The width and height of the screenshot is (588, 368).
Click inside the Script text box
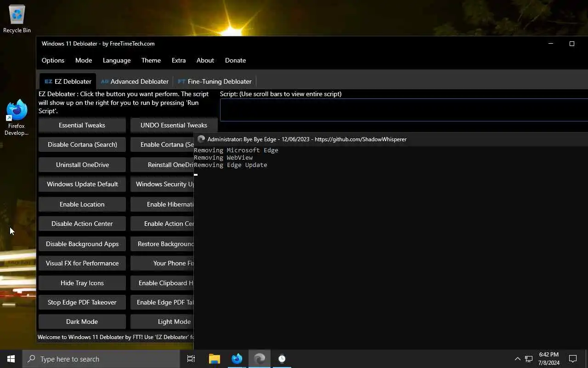click(404, 110)
